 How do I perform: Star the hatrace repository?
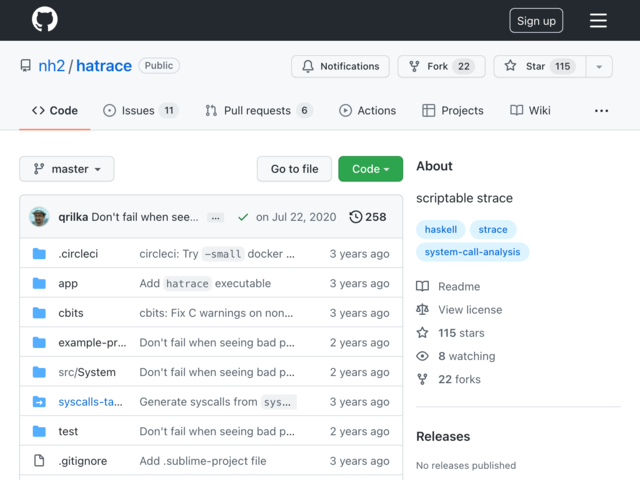click(540, 66)
